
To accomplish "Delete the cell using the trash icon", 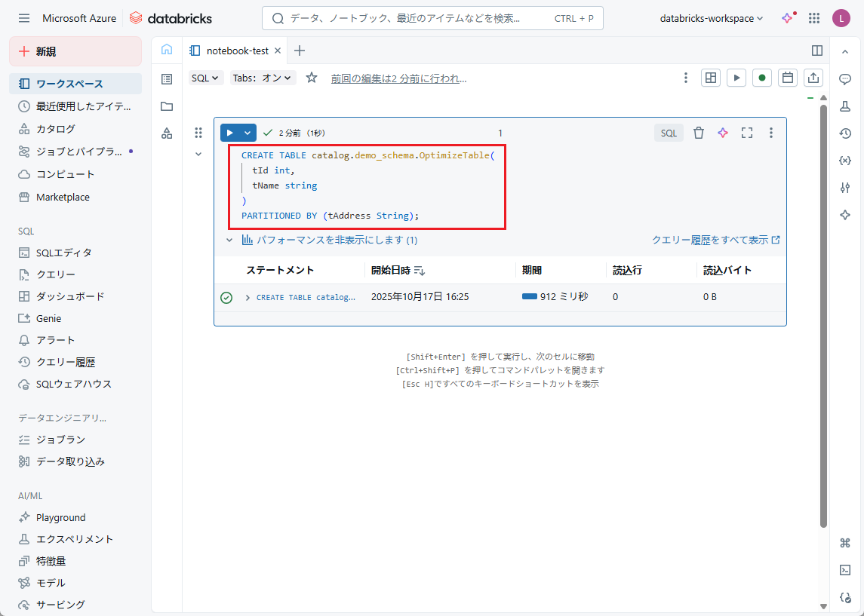I will tap(699, 133).
